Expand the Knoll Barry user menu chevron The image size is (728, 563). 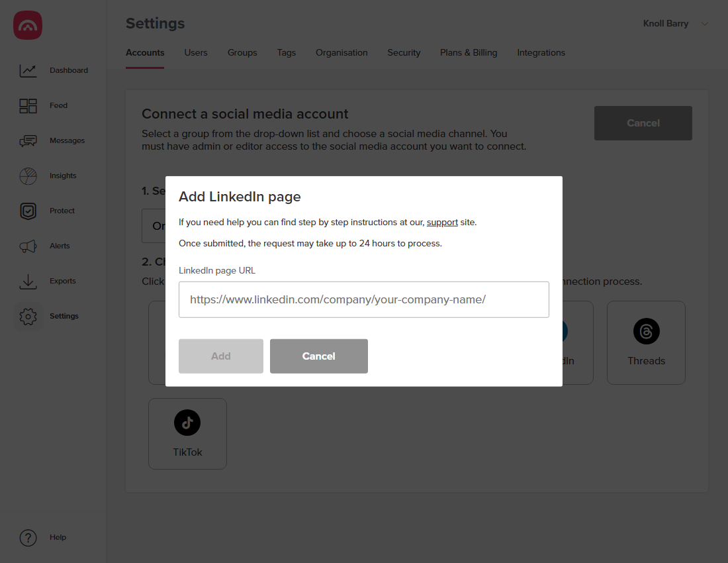click(704, 24)
